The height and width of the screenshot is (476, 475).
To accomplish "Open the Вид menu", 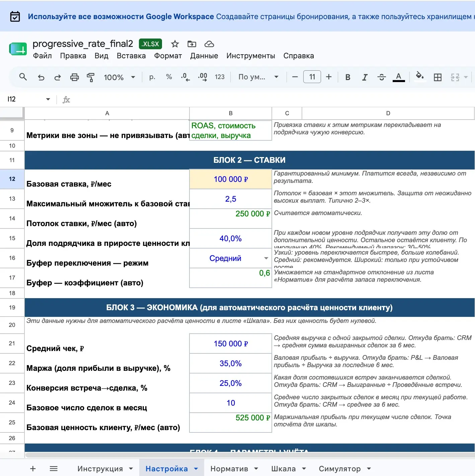I will [101, 56].
